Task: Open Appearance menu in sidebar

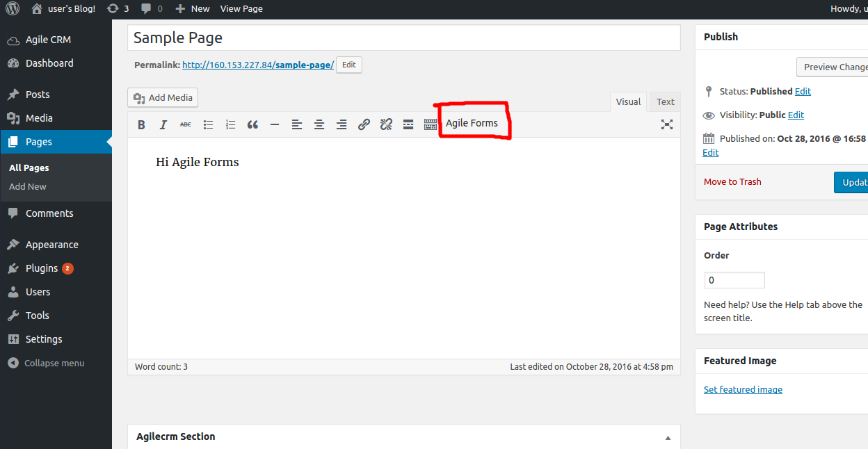Action: coord(56,245)
